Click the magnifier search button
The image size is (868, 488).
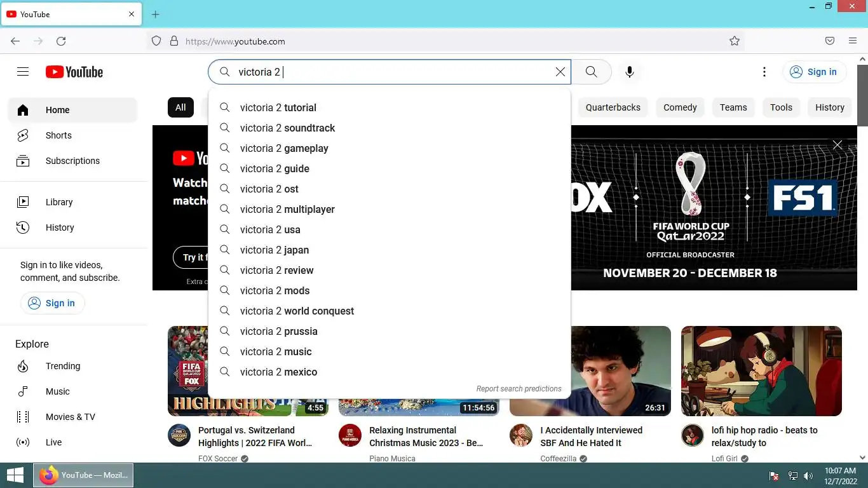pyautogui.click(x=591, y=72)
